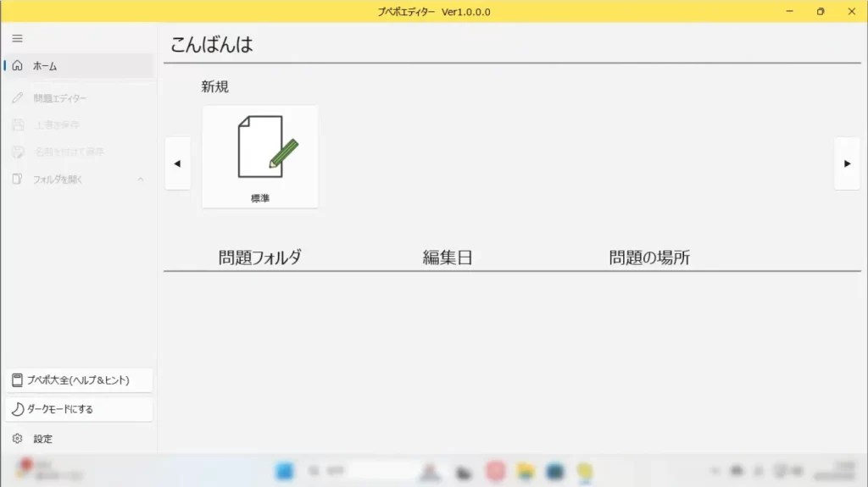The image size is (868, 487).
Task: Click the 名前を付けて保存 save-as icon
Action: pyautogui.click(x=17, y=152)
